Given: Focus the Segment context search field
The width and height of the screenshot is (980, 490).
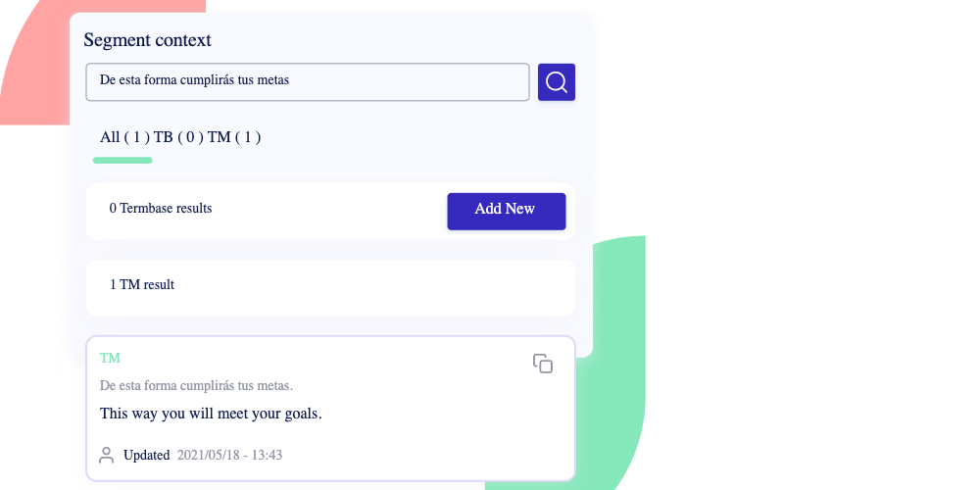Looking at the screenshot, I should [x=308, y=82].
